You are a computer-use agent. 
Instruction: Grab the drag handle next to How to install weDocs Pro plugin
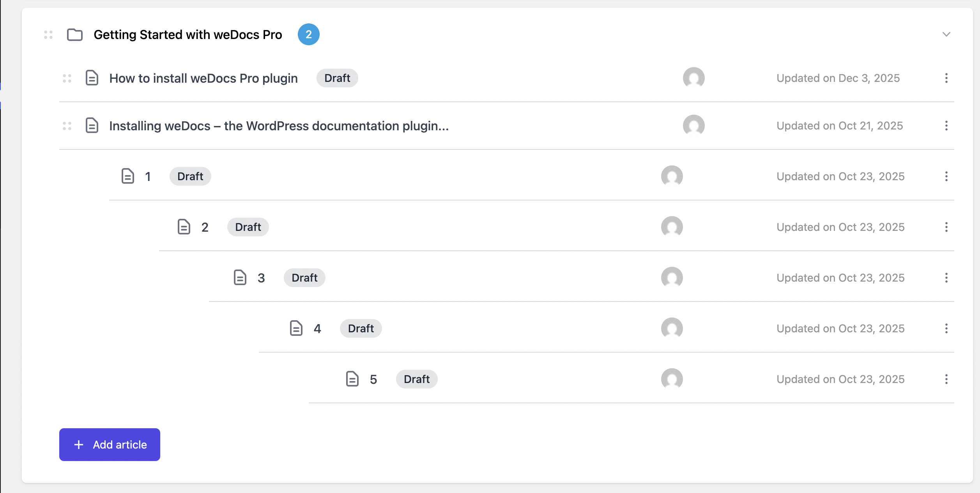tap(67, 78)
